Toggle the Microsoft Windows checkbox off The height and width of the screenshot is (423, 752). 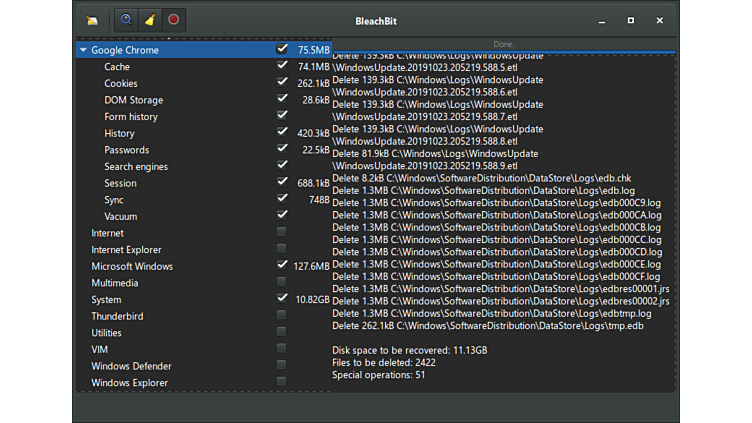282,265
